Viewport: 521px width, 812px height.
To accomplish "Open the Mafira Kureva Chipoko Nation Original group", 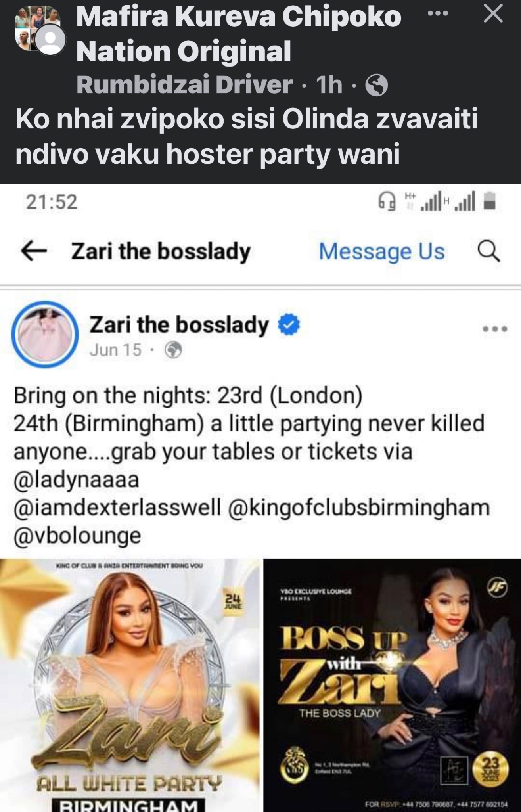I will [x=238, y=34].
